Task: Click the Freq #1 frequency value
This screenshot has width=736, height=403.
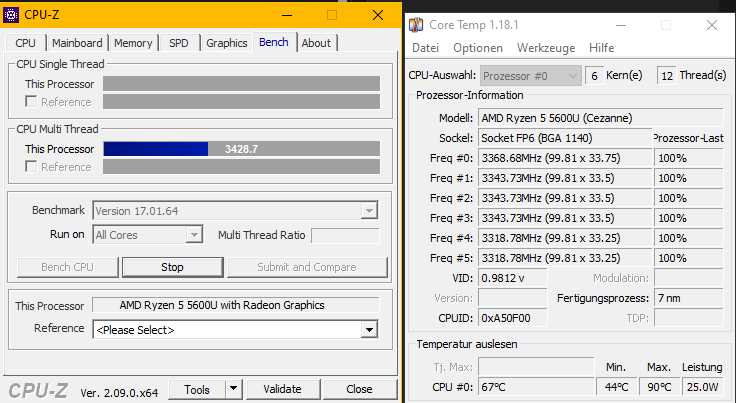Action: [x=565, y=178]
